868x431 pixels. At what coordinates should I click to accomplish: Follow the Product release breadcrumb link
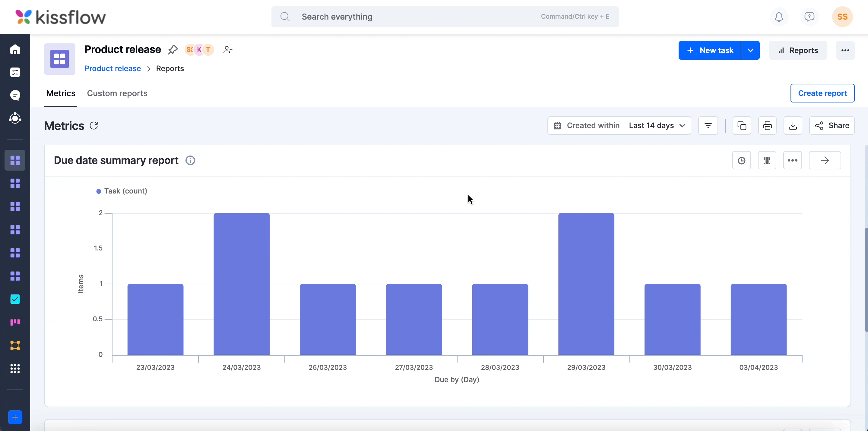pos(112,68)
